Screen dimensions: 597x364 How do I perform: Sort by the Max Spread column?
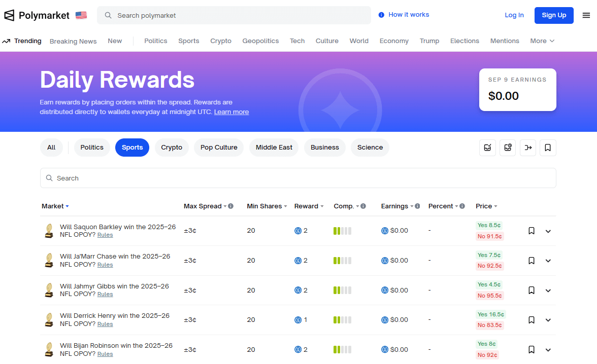click(205, 206)
